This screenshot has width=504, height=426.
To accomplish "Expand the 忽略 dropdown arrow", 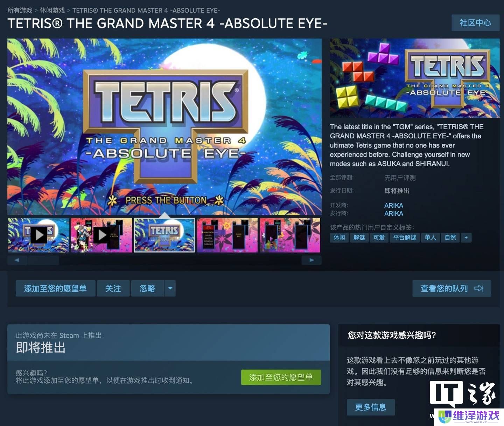I will coord(170,288).
